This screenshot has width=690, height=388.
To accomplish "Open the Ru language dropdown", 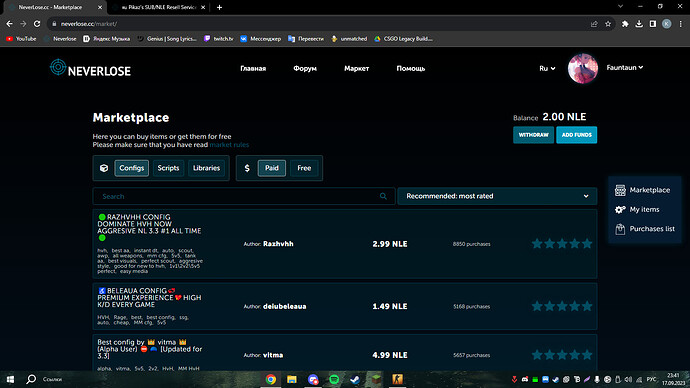I will point(547,68).
